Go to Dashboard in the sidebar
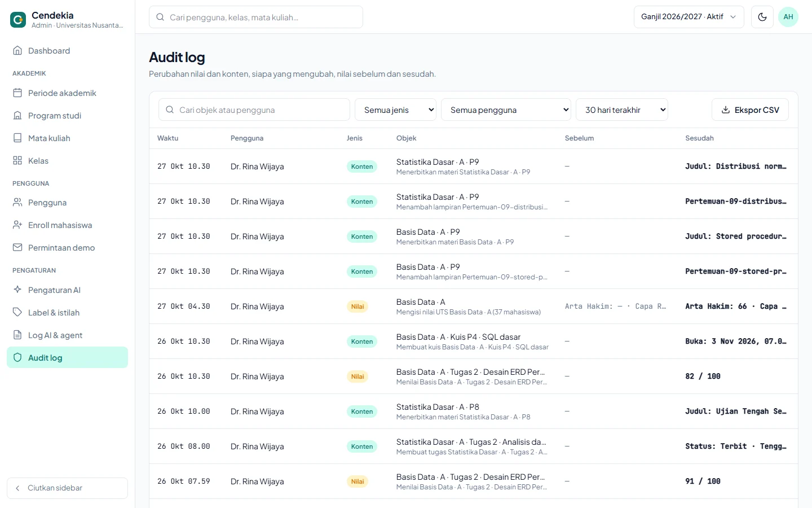 (67, 50)
